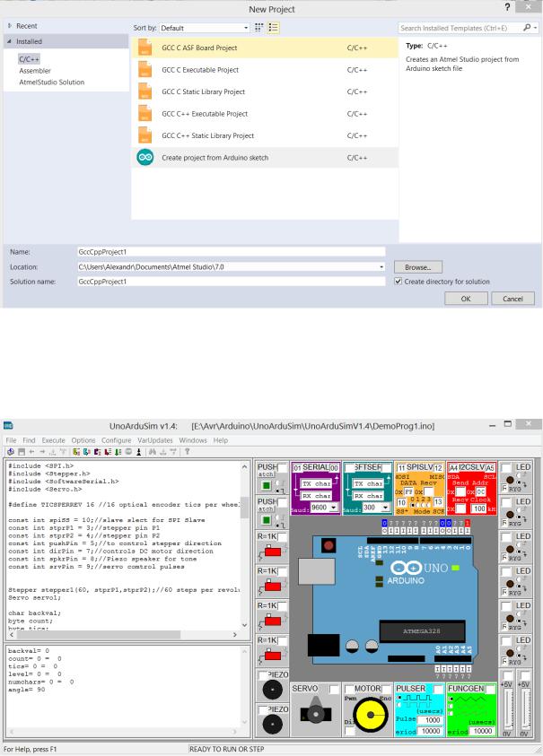Click the Arduino sketch project icon
543x756 pixels.
click(145, 157)
